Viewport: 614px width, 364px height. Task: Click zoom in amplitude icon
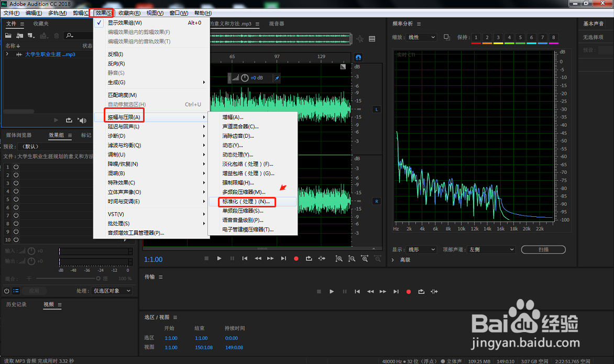click(x=339, y=259)
